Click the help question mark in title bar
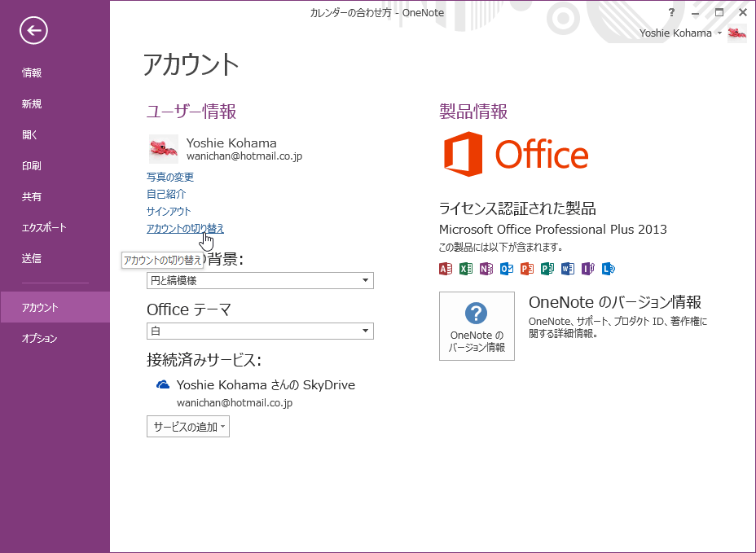756x553 pixels. point(671,12)
